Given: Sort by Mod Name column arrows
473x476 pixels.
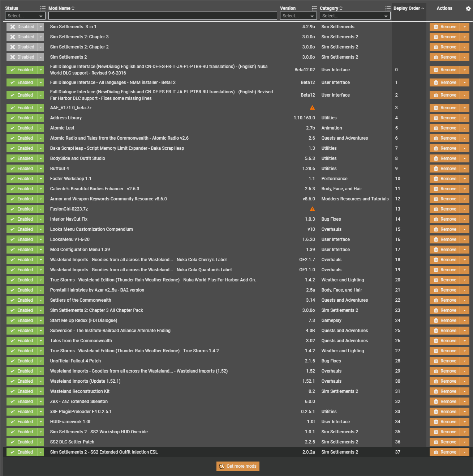Looking at the screenshot, I should tap(73, 8).
